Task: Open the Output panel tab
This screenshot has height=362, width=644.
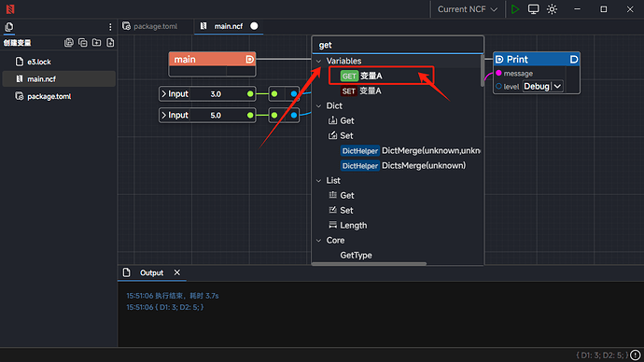Action: pos(151,273)
